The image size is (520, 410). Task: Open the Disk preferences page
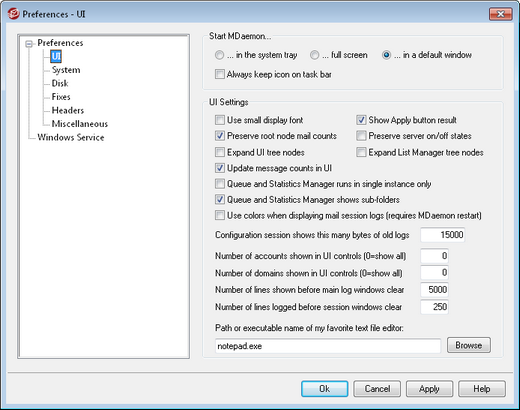coord(60,83)
